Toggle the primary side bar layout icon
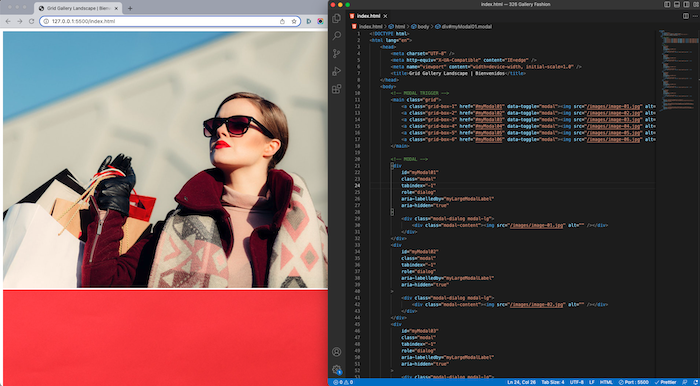 click(667, 4)
